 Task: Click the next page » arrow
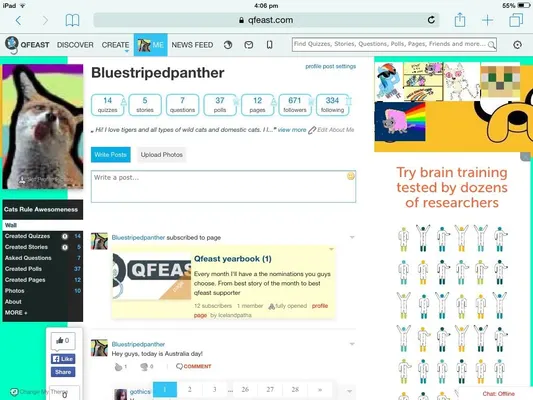(320, 389)
